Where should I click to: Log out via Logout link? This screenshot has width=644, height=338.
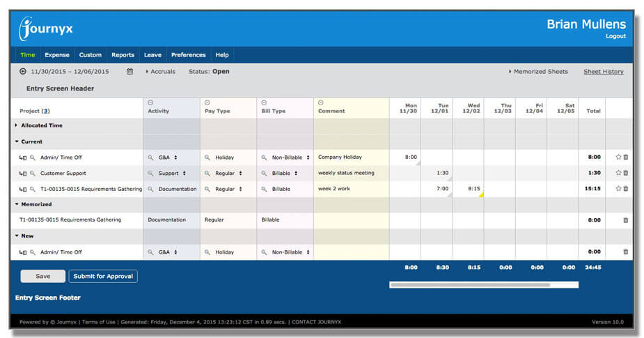pyautogui.click(x=615, y=36)
